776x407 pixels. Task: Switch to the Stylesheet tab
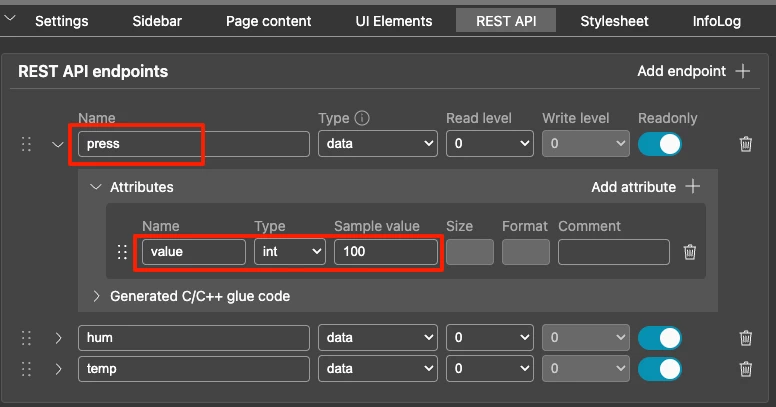[614, 21]
